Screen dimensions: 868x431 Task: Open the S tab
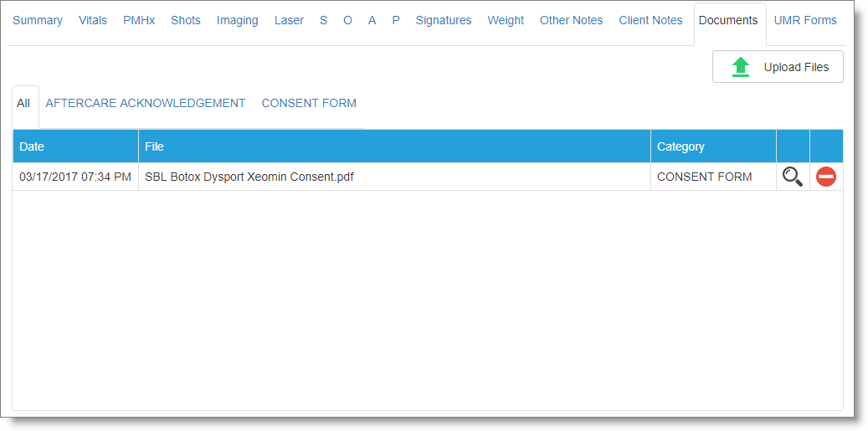point(323,20)
